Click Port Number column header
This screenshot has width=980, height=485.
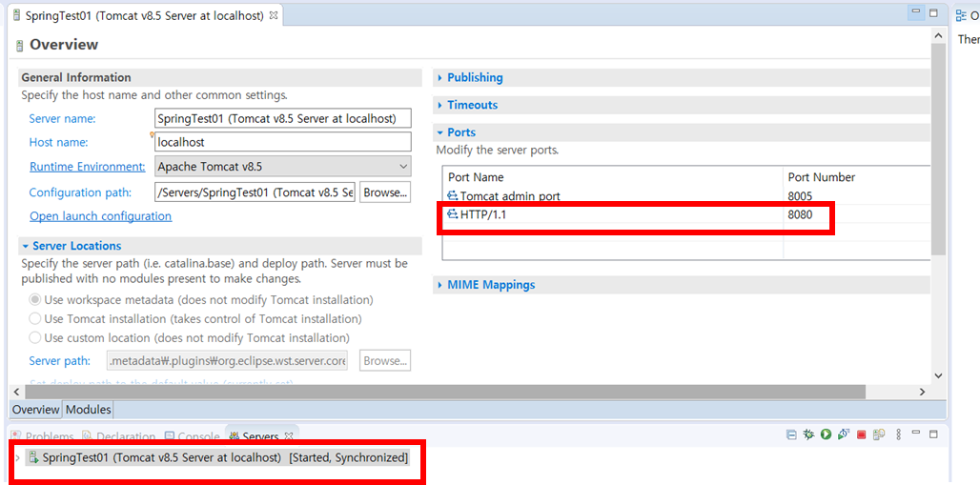[x=857, y=177]
